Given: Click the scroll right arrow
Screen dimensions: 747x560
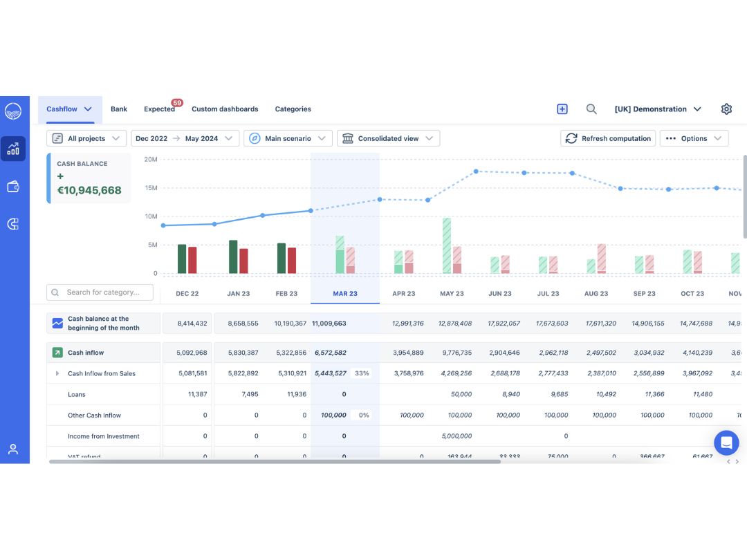Looking at the screenshot, I should [737, 461].
